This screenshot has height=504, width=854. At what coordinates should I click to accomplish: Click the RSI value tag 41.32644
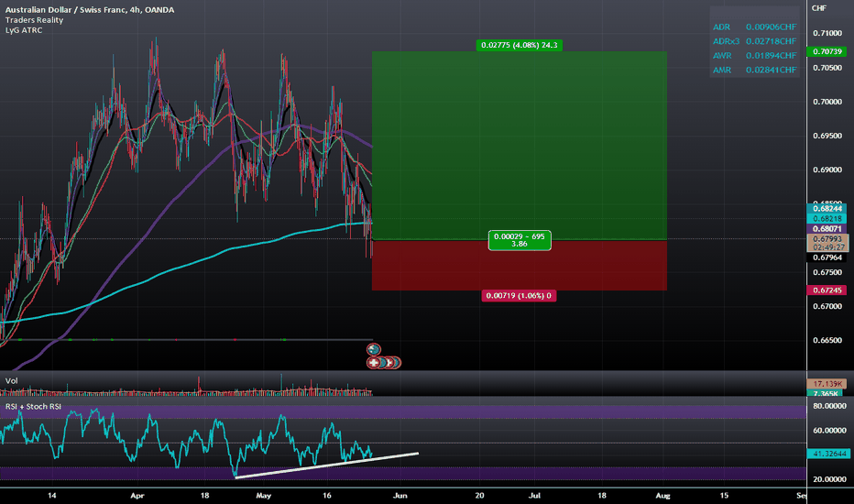pos(828,454)
